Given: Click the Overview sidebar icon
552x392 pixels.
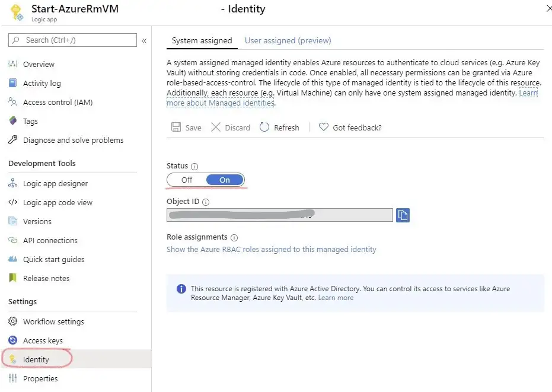Looking at the screenshot, I should coord(12,63).
